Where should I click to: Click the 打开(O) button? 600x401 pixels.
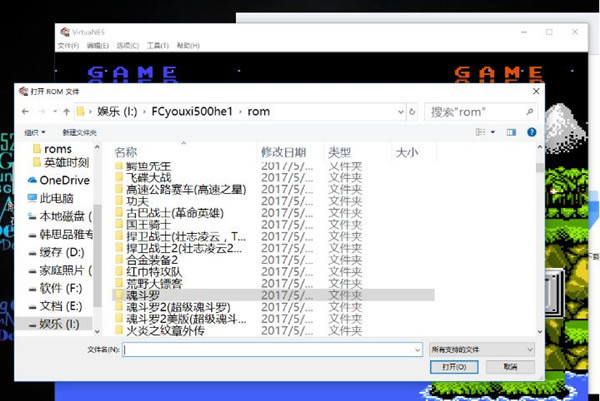(x=454, y=367)
